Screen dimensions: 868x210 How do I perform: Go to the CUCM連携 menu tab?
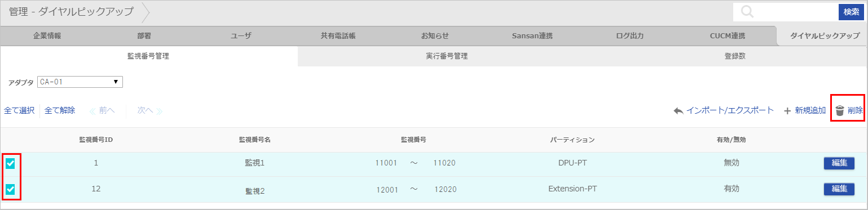tap(728, 35)
